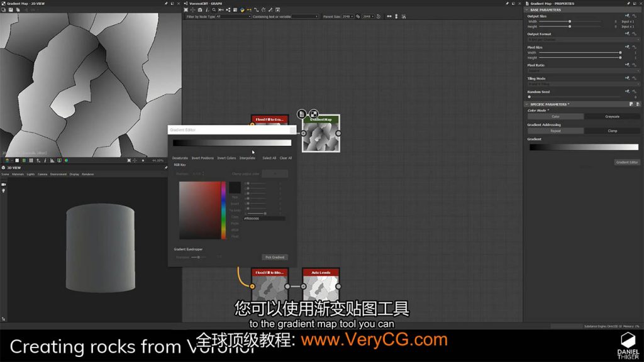Click the camera snapshot icon in graph toolbar
This screenshot has width=644, height=362.
[x=200, y=10]
